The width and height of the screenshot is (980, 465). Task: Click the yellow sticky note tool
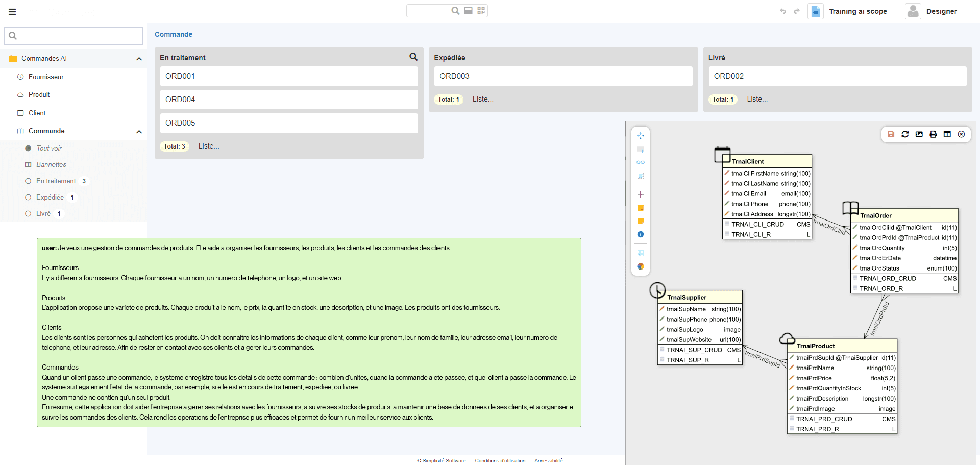coord(641,221)
